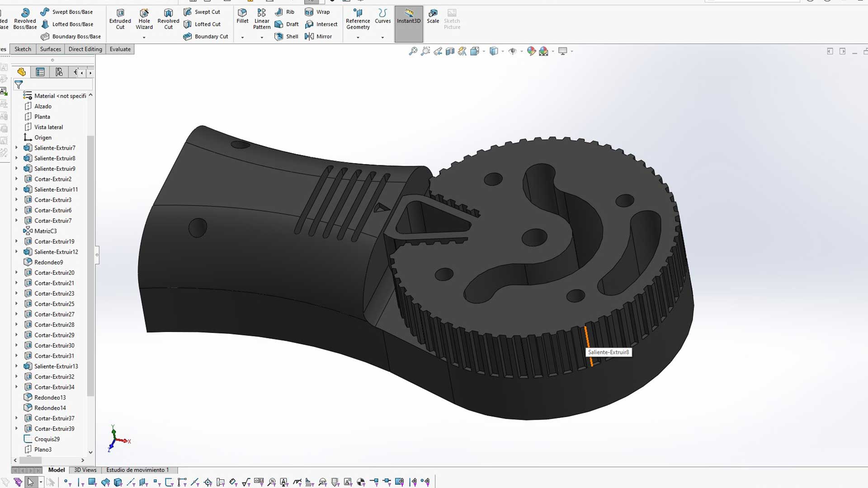Toggle filter faces in selection filter bar

[x=92, y=482]
